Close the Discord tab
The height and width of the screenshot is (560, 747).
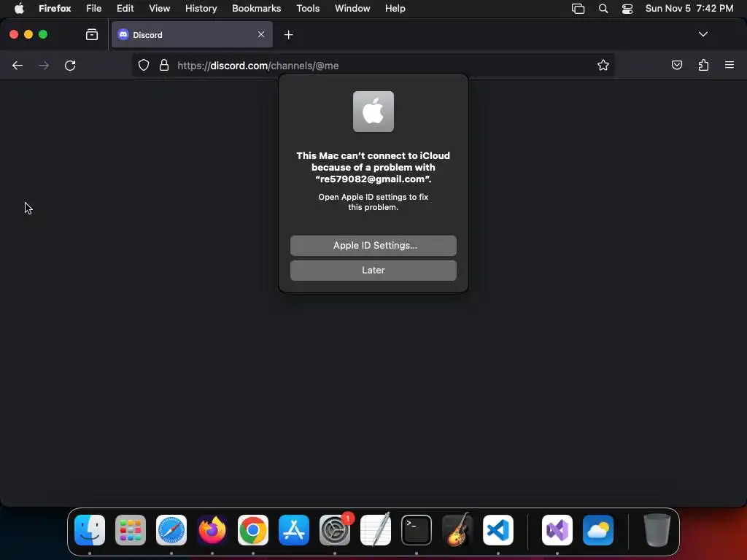[261, 34]
